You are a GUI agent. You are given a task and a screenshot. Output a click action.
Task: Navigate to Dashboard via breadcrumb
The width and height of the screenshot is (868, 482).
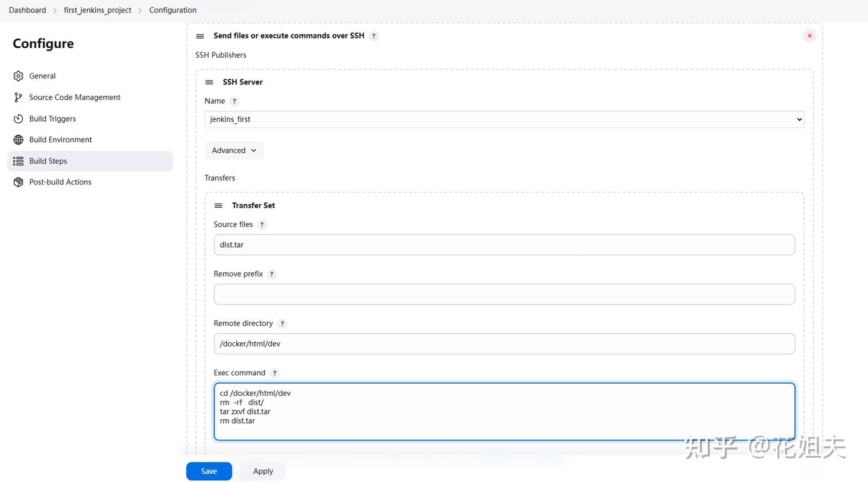pos(27,10)
